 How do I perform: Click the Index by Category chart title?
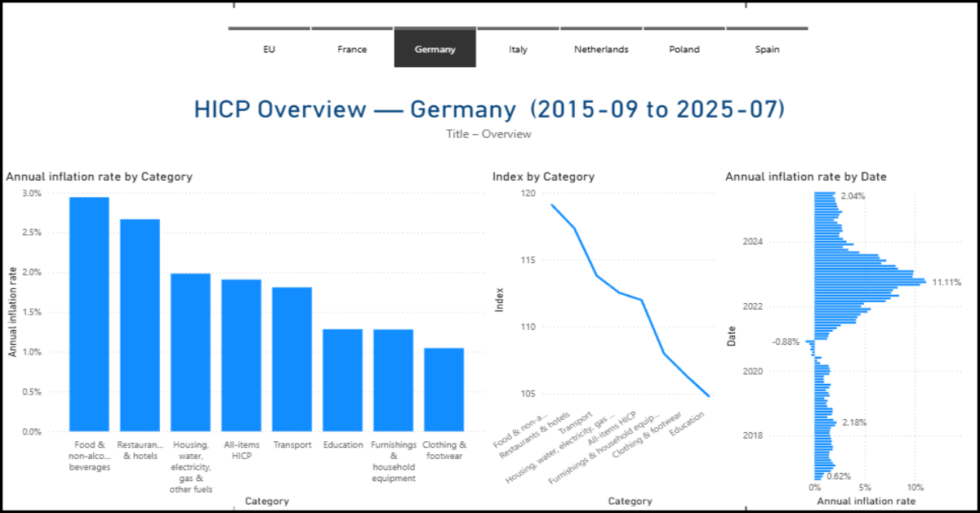coord(543,176)
